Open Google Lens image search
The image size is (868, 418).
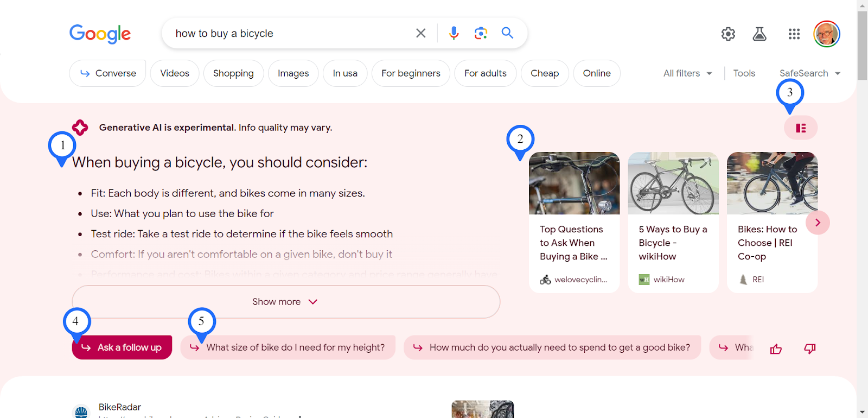click(480, 33)
